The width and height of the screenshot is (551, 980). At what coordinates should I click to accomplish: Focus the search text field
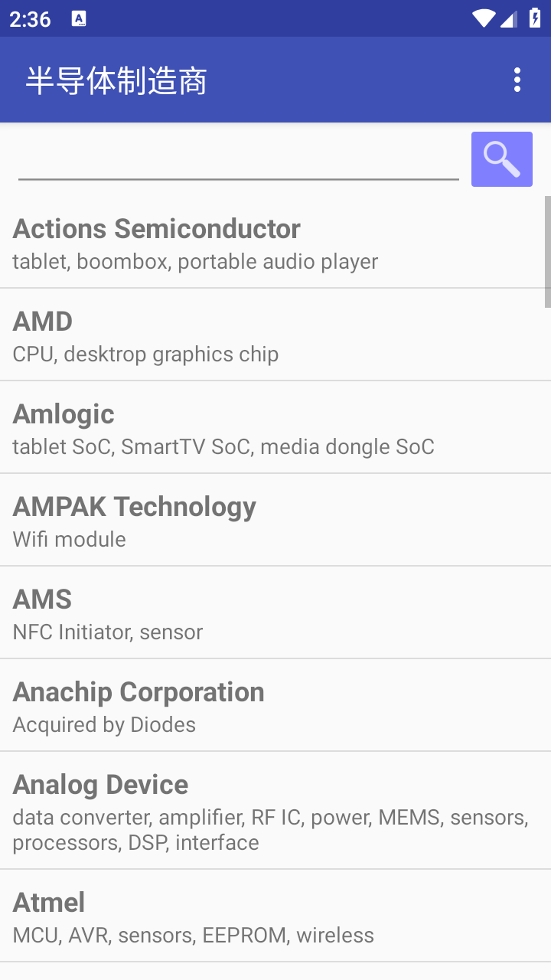coord(238,161)
